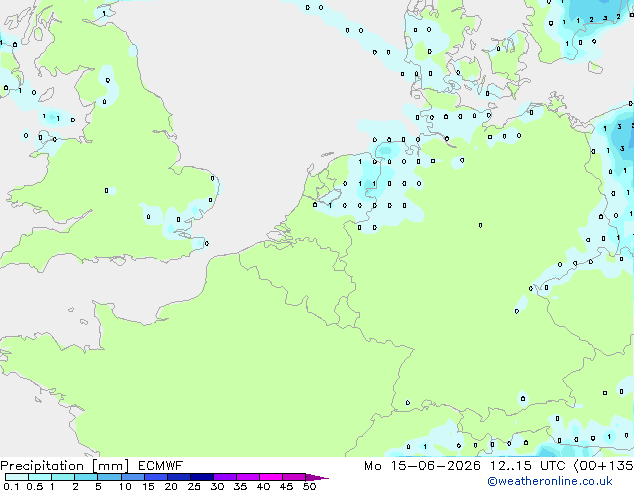The height and width of the screenshot is (490, 634).
Task: Click the legend label '0.1'
Action: pyautogui.click(x=11, y=486)
